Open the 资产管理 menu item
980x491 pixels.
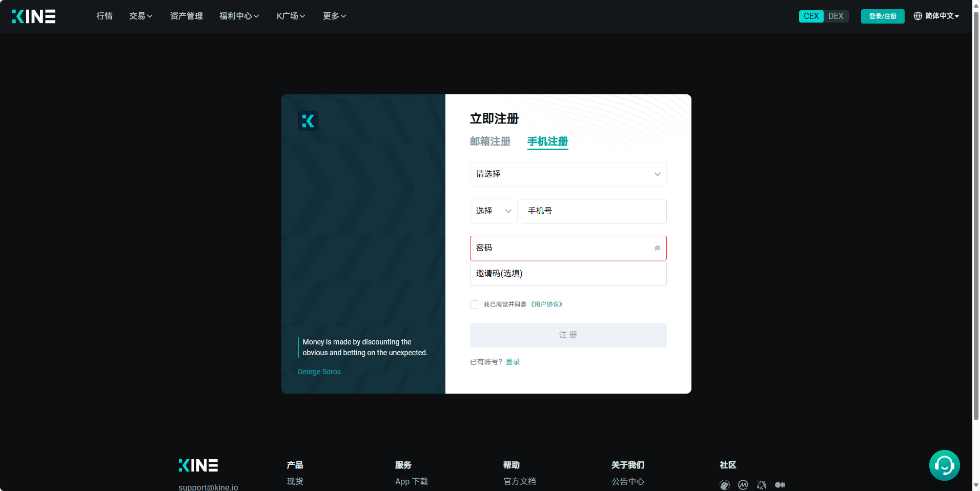click(186, 16)
